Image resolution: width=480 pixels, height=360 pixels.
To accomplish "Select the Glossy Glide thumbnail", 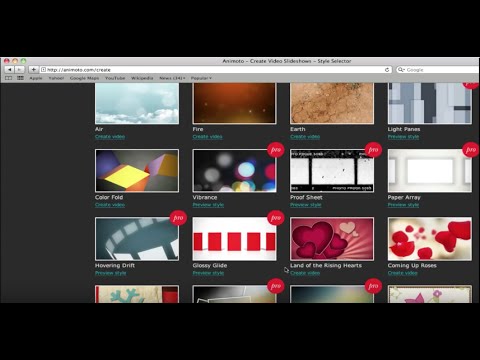I will point(234,239).
